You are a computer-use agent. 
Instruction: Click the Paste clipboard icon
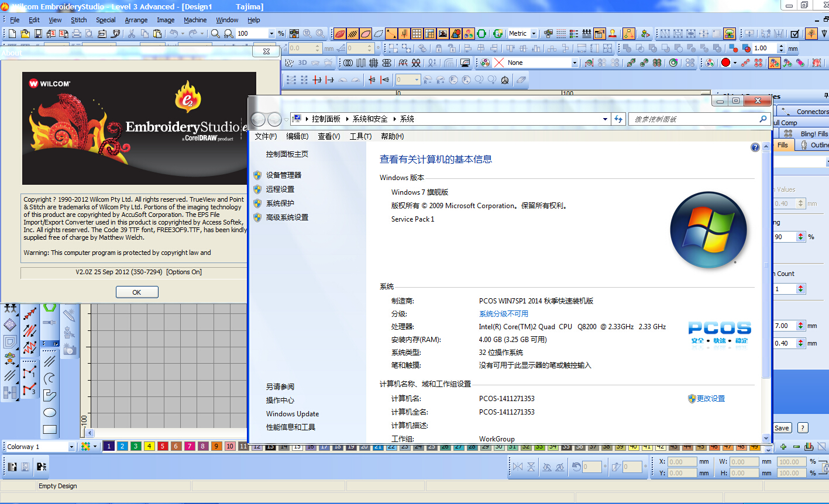[x=157, y=33]
